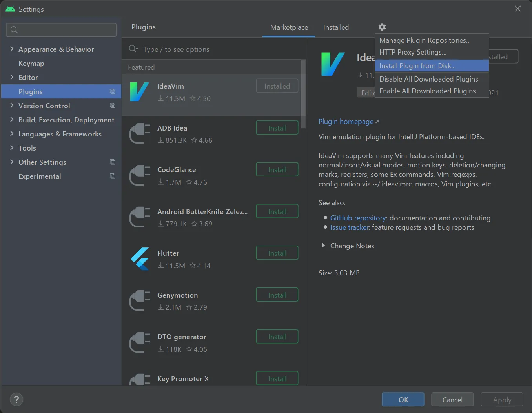Click the copy icon beside Version Control
This screenshot has width=532, height=413.
click(x=113, y=106)
